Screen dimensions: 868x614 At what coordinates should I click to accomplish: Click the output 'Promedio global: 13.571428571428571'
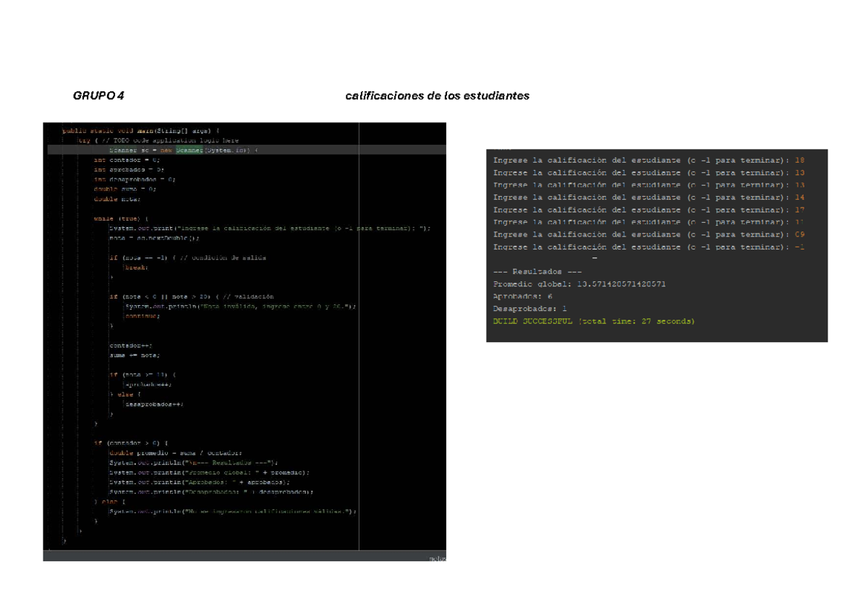[579, 284]
